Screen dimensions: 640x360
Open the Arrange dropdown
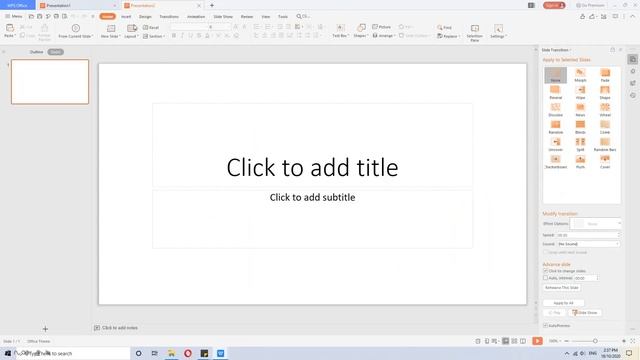point(384,36)
